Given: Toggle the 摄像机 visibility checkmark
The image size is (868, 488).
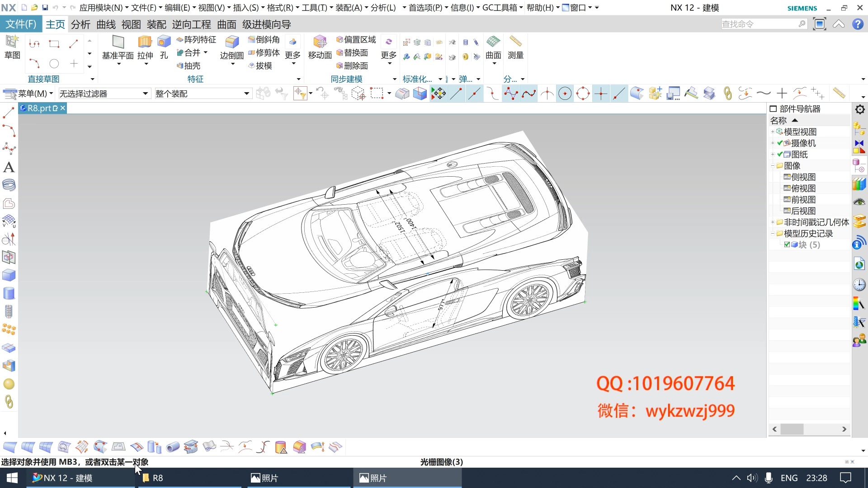Looking at the screenshot, I should click(x=780, y=143).
